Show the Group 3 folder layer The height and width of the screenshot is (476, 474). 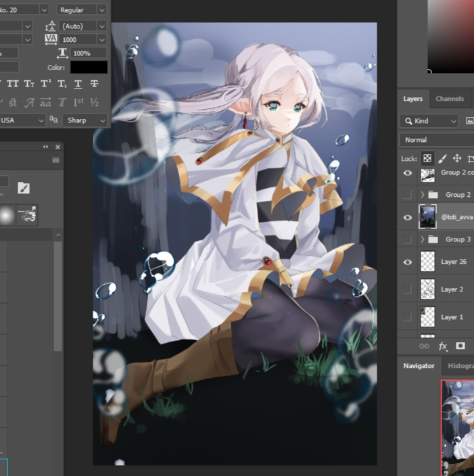[407, 239]
